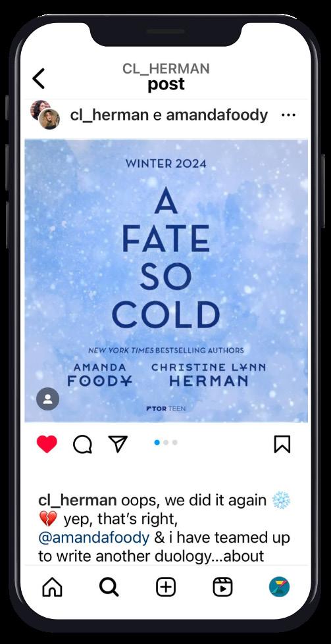Open the Home tab in the bottom bar
Viewport: 331px width, 644px height.
pyautogui.click(x=52, y=587)
